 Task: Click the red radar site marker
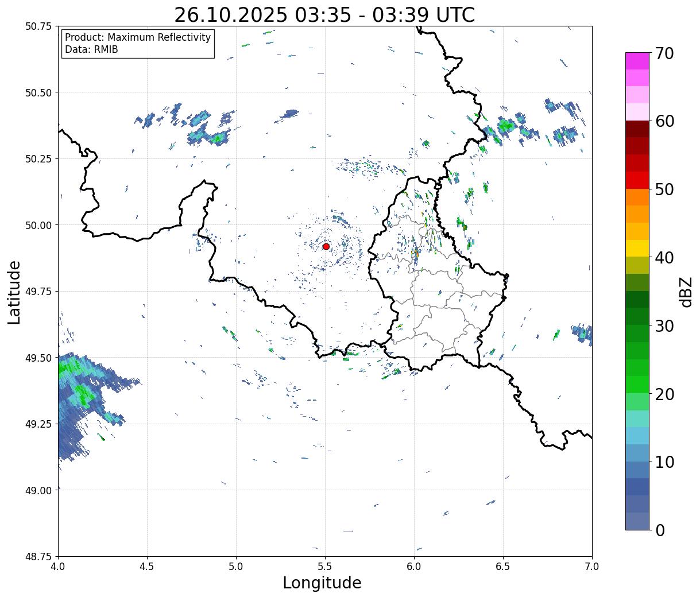326,246
